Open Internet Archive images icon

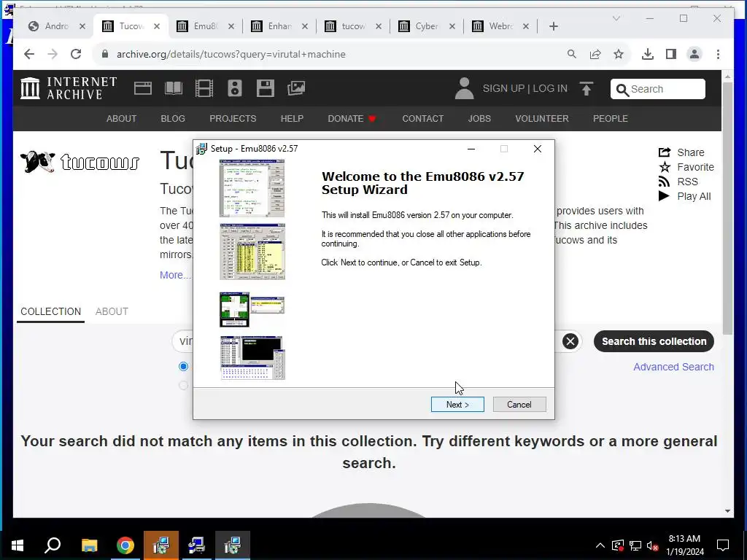296,88
